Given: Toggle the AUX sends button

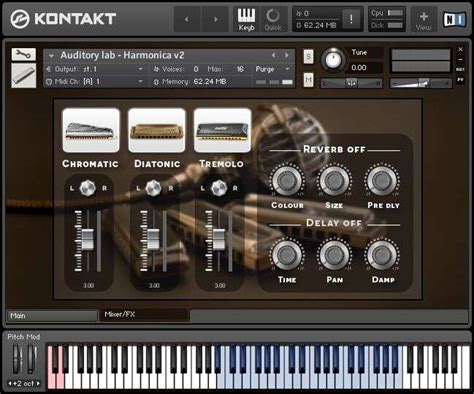Looking at the screenshot, I should pyautogui.click(x=461, y=69).
